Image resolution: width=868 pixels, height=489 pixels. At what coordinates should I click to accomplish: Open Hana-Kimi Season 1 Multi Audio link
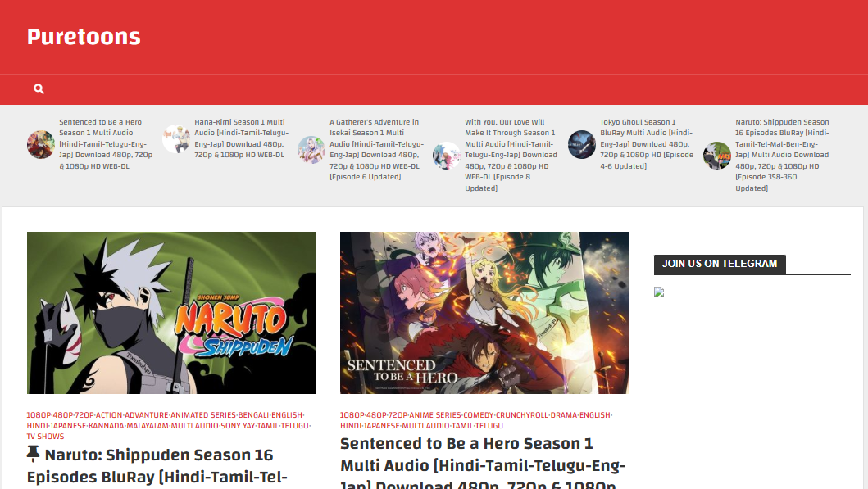(239, 138)
